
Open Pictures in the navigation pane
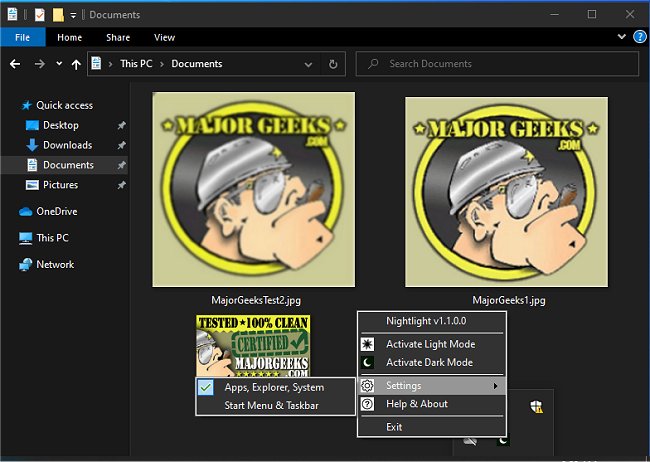(61, 185)
